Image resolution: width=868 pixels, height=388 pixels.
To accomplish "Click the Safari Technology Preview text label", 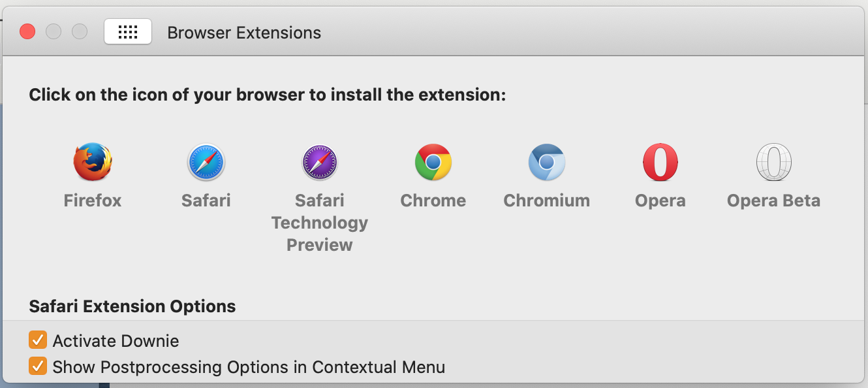I will pyautogui.click(x=320, y=223).
